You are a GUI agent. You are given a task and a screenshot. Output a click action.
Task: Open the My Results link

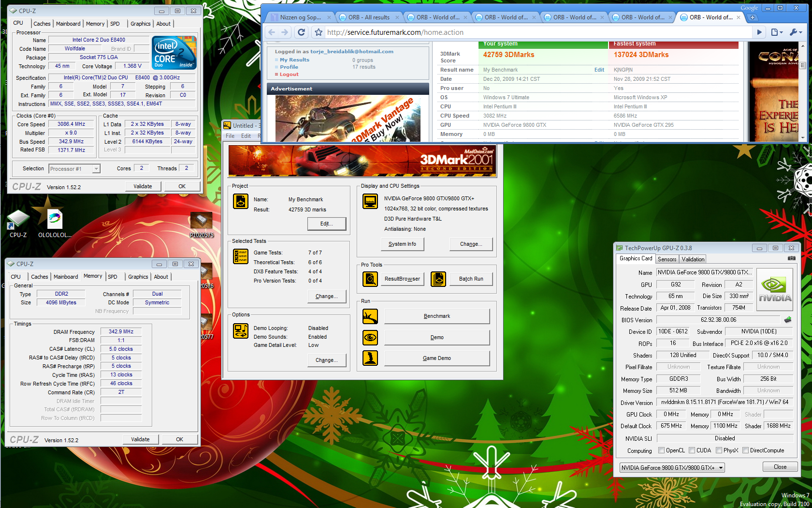click(294, 60)
